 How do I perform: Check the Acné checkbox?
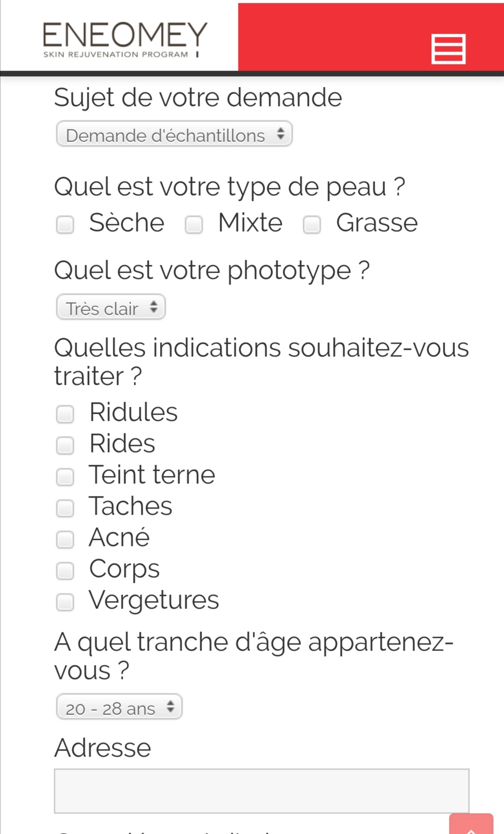[65, 539]
